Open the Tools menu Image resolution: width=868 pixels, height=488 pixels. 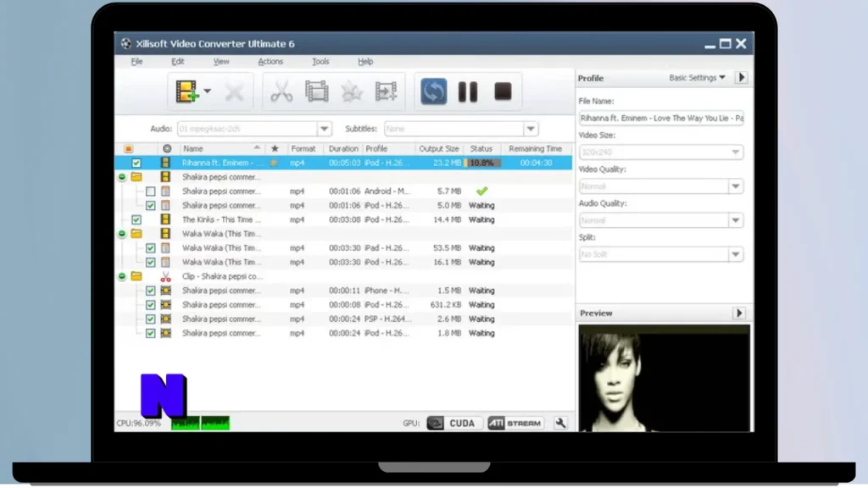click(320, 61)
